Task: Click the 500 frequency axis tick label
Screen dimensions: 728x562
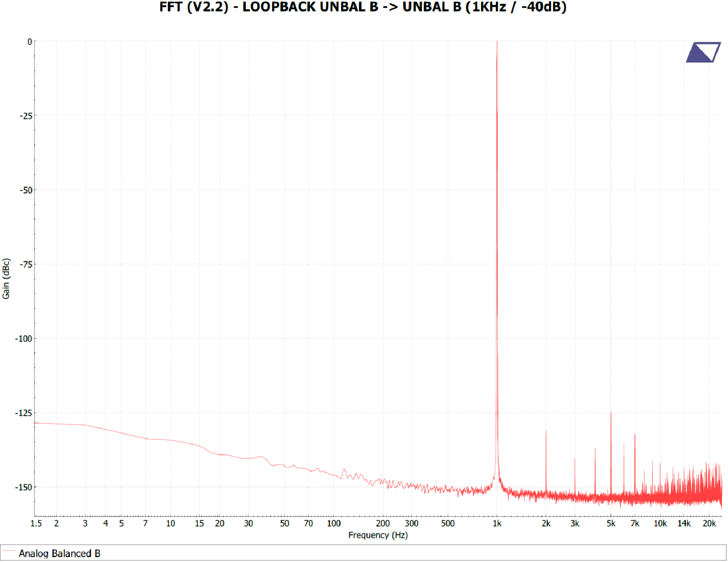Action: (448, 524)
